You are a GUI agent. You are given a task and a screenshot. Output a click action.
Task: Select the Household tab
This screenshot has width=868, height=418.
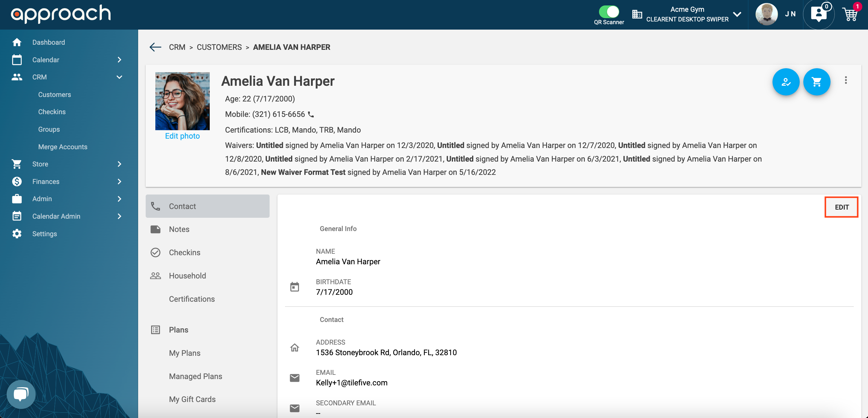coord(208,276)
